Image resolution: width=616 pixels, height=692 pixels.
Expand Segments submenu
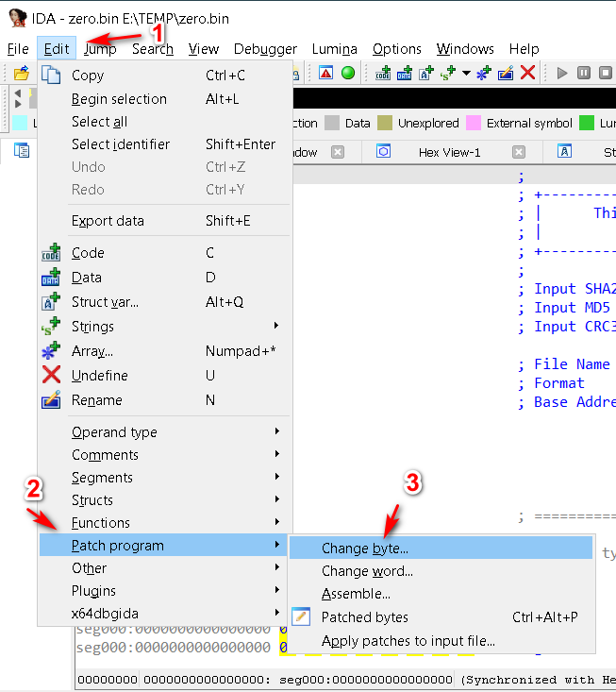tap(165, 478)
